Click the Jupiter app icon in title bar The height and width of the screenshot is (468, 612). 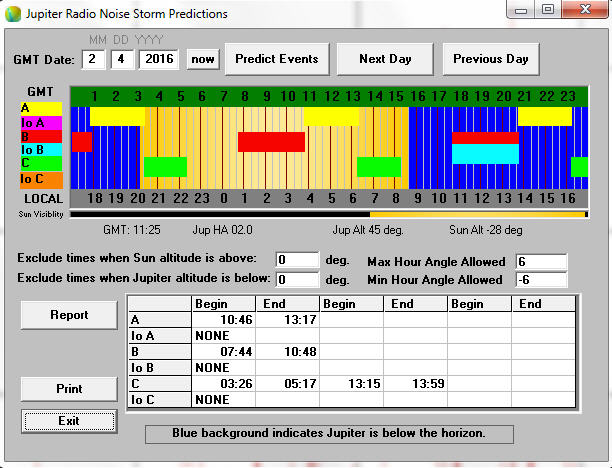pos(13,14)
